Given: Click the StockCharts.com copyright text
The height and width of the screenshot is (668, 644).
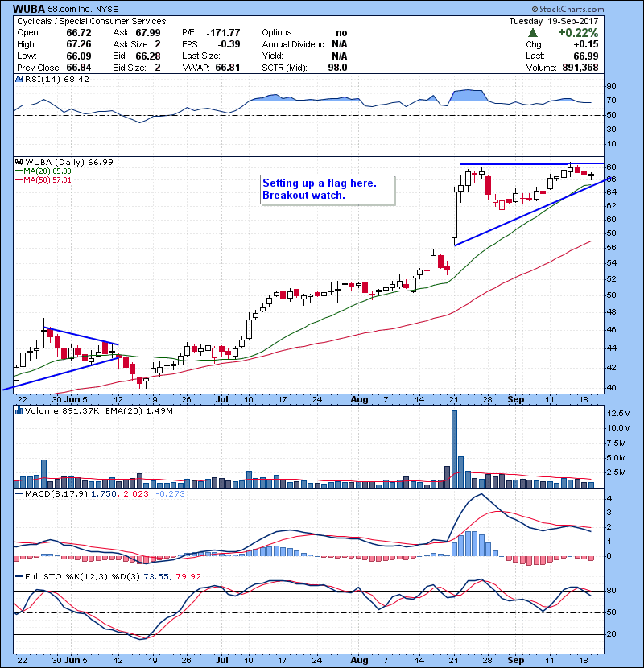Looking at the screenshot, I should 568,9.
